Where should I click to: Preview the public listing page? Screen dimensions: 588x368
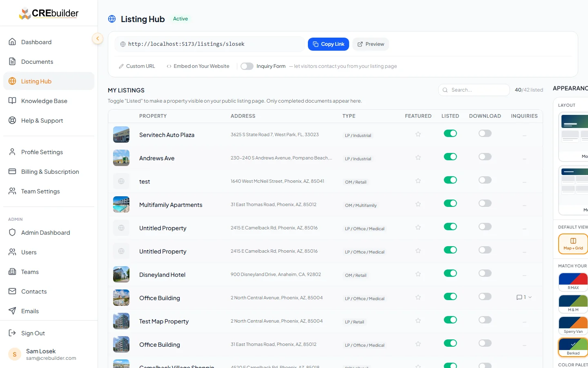370,44
